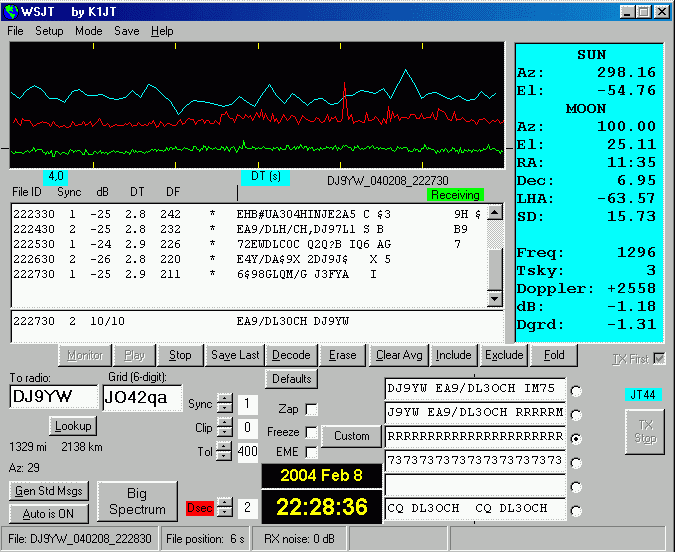Increase the Clip value
Screen dimensions: 675x552
(x=224, y=422)
